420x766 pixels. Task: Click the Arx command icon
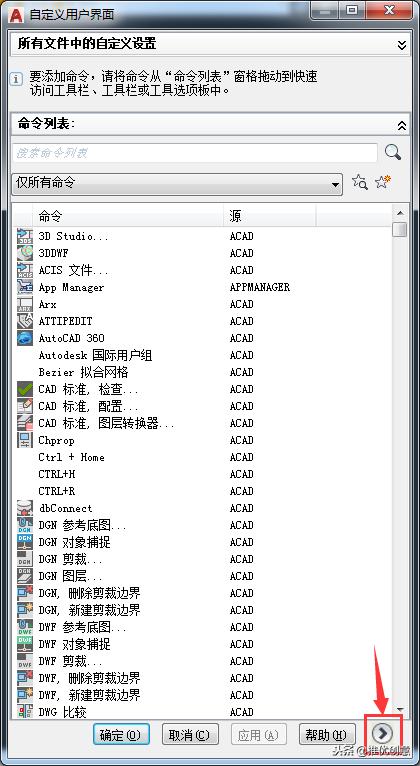coord(24,304)
